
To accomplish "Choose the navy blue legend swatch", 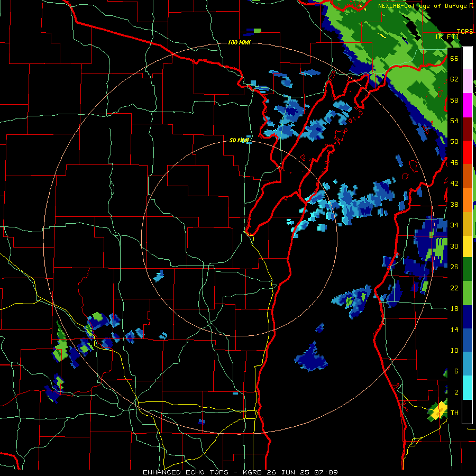I will tap(467, 317).
